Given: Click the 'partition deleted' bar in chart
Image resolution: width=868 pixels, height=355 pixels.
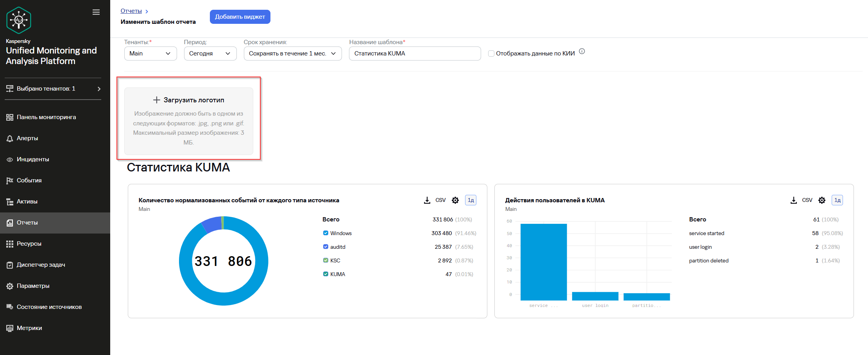Looking at the screenshot, I should (x=647, y=297).
